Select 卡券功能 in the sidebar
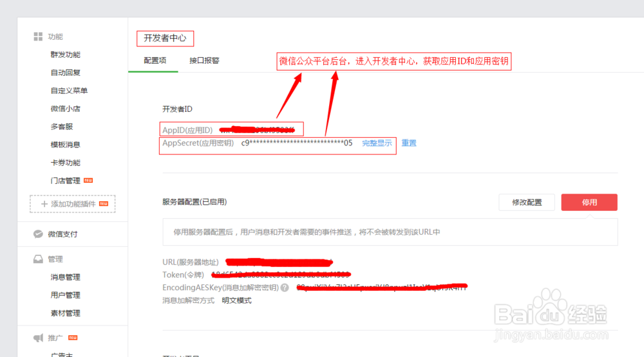The width and height of the screenshot is (644, 357). pos(65,163)
